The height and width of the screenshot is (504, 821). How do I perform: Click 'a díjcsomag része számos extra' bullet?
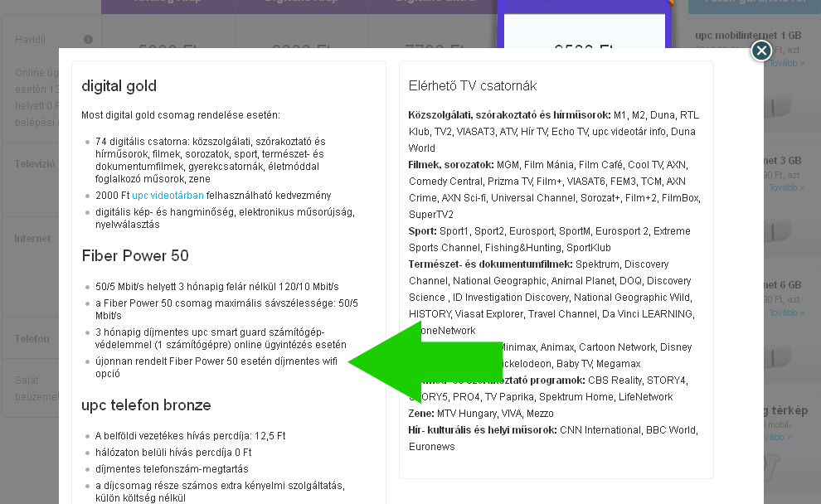click(220, 492)
